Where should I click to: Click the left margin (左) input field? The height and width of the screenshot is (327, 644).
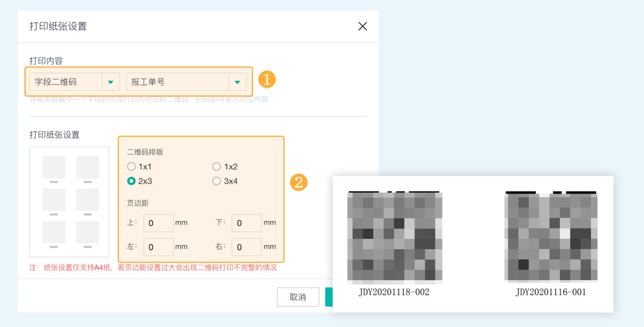(158, 247)
